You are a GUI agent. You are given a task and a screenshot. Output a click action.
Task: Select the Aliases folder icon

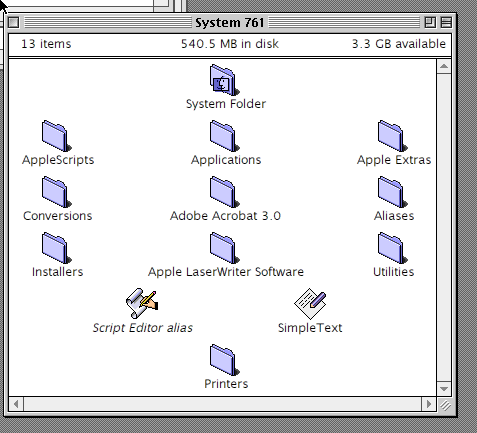(392, 192)
